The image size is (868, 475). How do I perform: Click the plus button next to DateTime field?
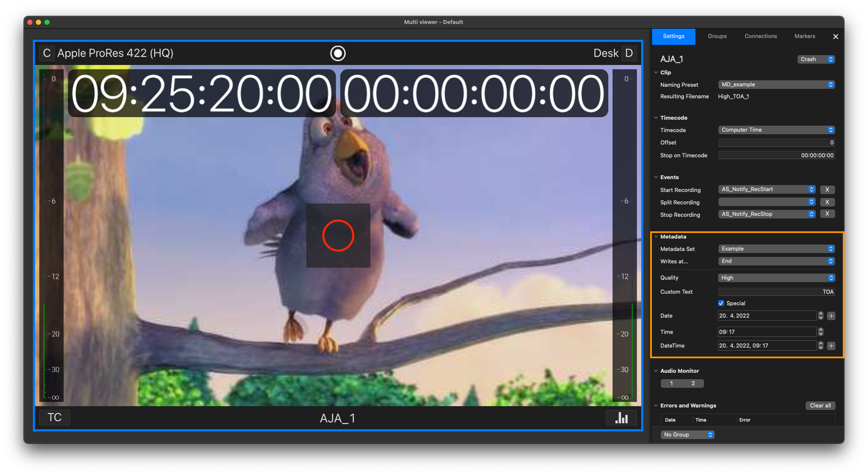[x=831, y=345]
